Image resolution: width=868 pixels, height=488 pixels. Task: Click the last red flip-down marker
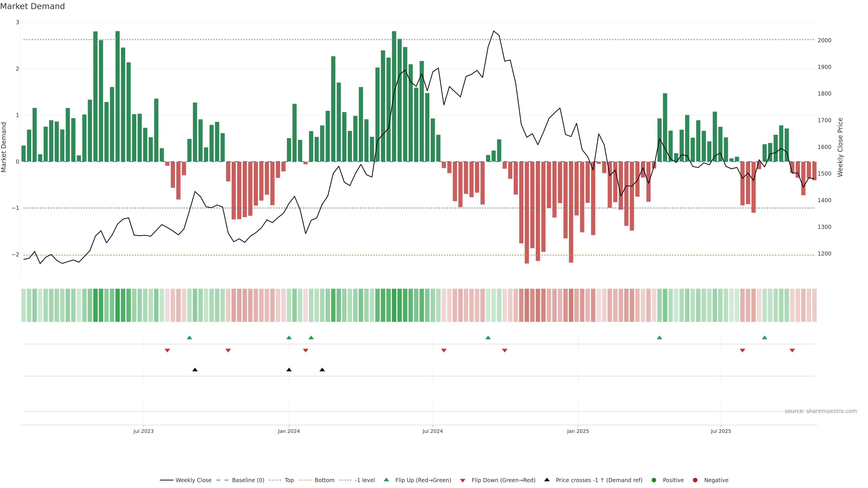(x=792, y=351)
